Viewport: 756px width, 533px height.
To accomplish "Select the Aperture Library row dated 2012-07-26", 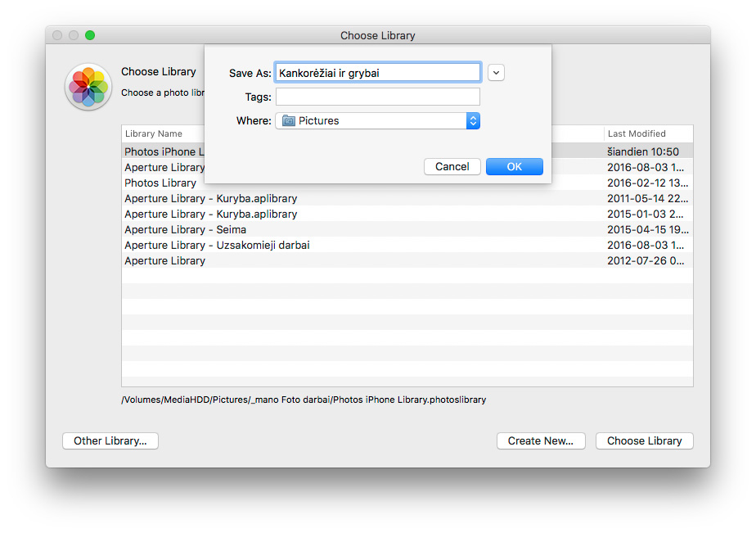I will click(407, 260).
